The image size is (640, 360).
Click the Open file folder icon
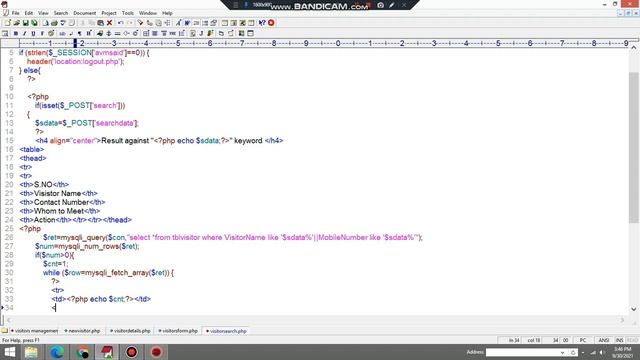point(17,23)
